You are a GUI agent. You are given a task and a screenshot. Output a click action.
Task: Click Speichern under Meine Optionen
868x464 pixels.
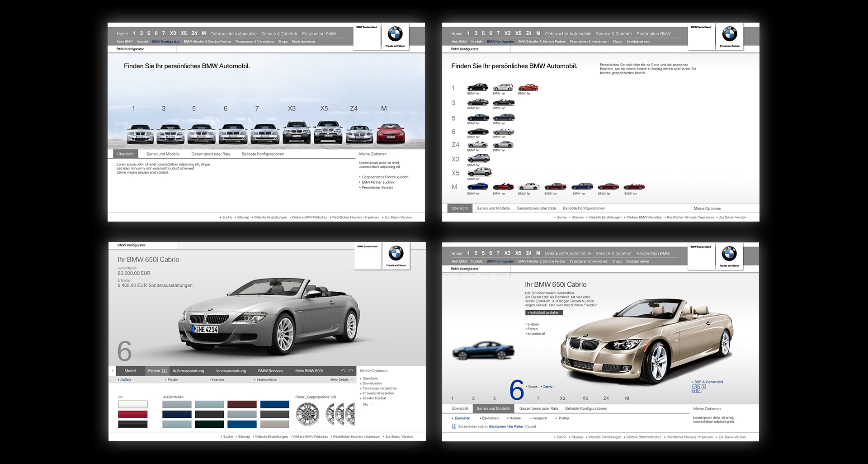point(370,379)
